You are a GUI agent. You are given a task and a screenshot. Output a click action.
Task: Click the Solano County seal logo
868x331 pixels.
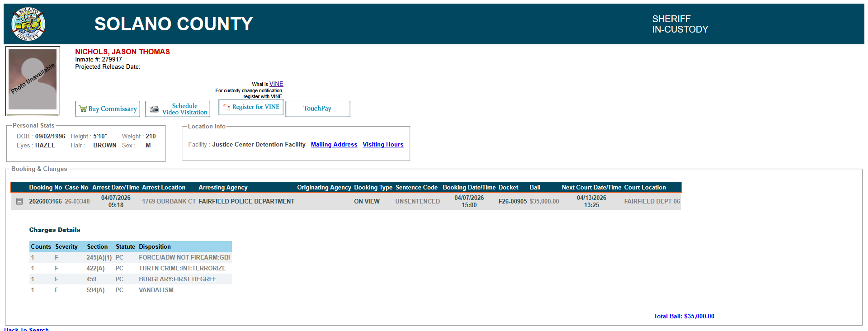[28, 24]
